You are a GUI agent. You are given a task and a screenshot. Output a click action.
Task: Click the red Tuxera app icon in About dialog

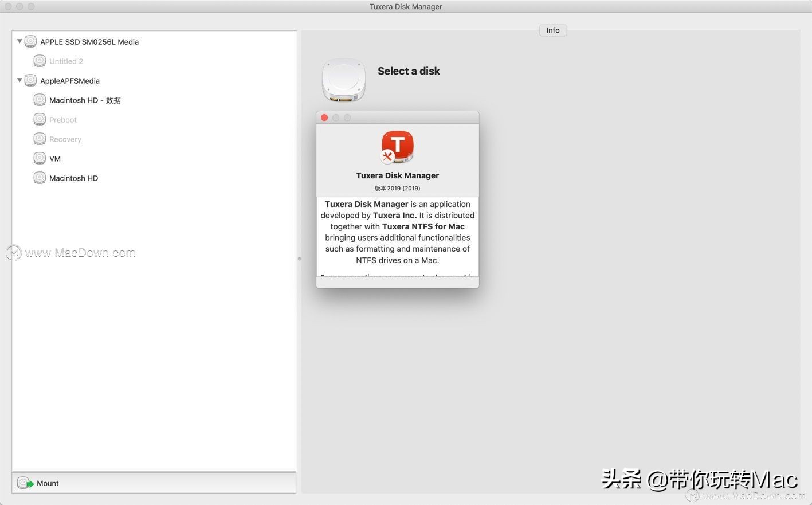click(397, 147)
